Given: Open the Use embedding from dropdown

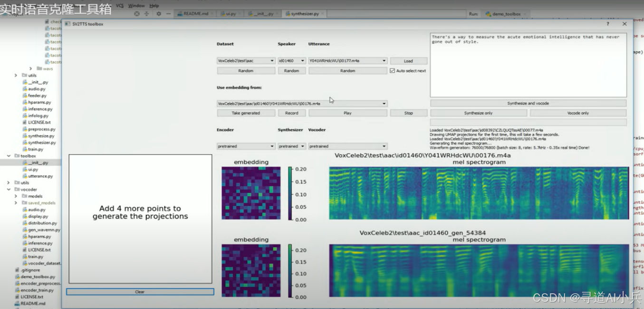Looking at the screenshot, I should 302,103.
